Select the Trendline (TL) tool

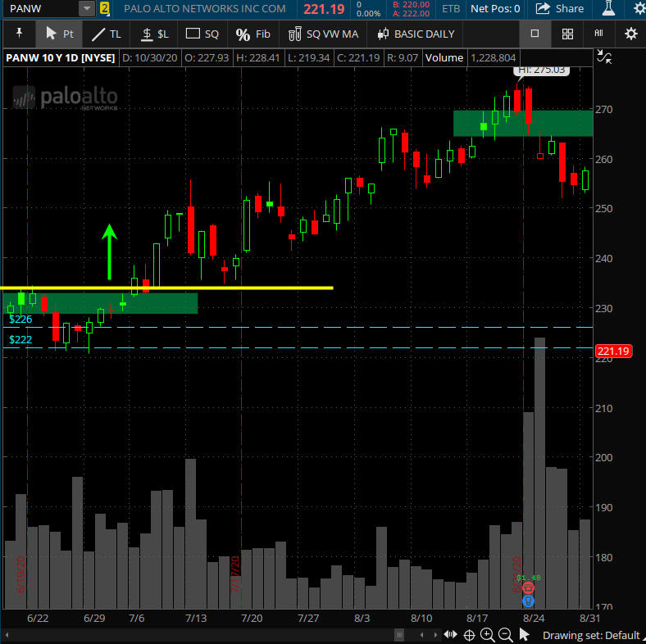[106, 34]
